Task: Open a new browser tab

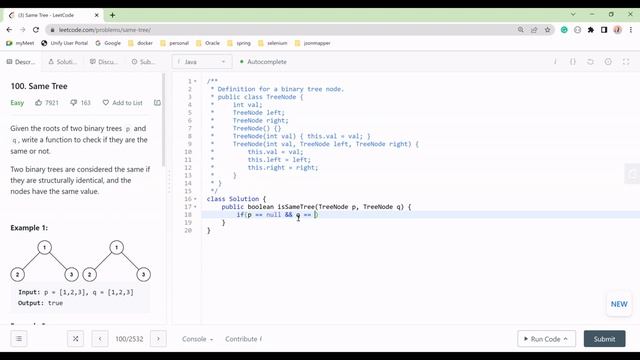Action: tap(112, 15)
